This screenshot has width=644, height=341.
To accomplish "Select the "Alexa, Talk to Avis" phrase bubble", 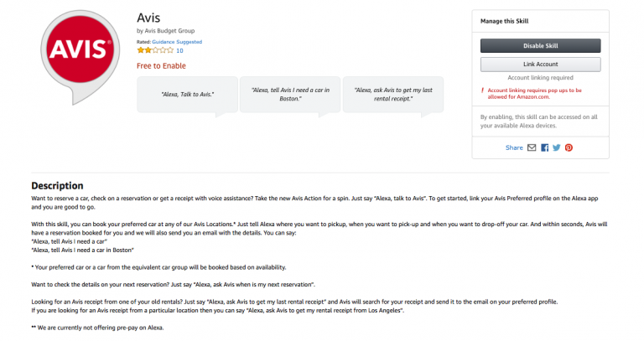I will pos(187,94).
